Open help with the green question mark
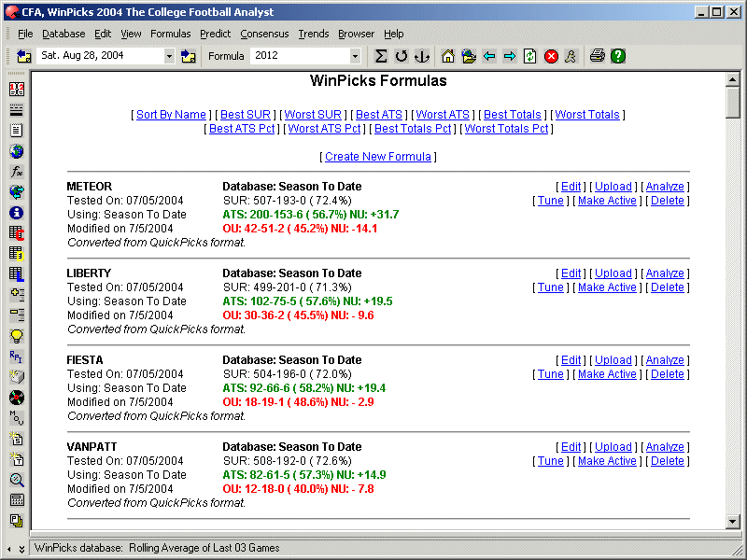The height and width of the screenshot is (560, 747). tap(618, 56)
